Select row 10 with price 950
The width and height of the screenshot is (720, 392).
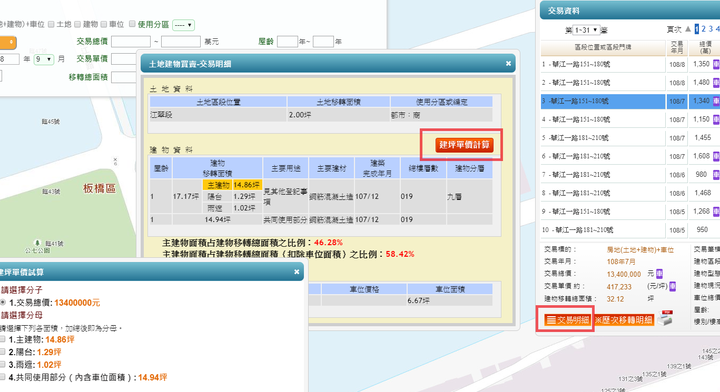click(x=630, y=230)
